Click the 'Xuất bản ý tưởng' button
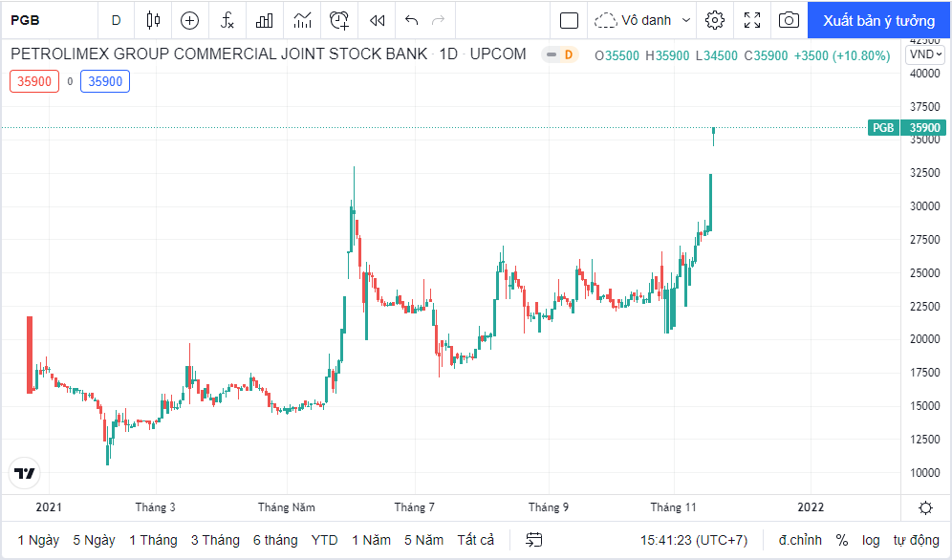 pyautogui.click(x=878, y=20)
